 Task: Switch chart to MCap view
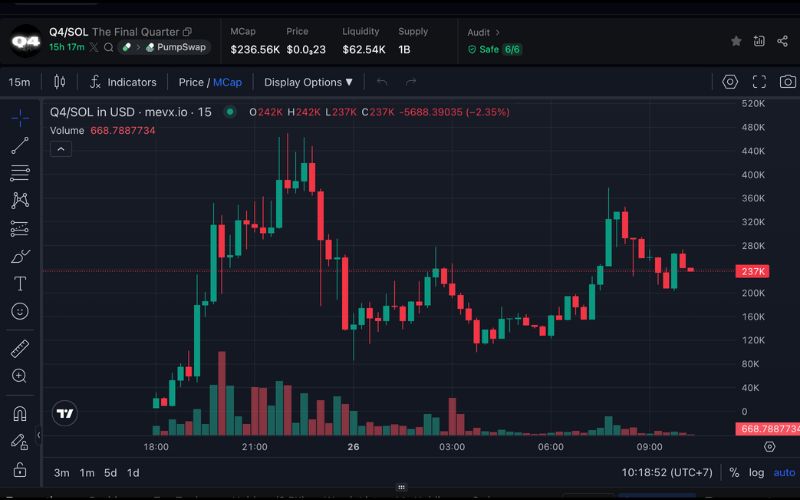[227, 82]
